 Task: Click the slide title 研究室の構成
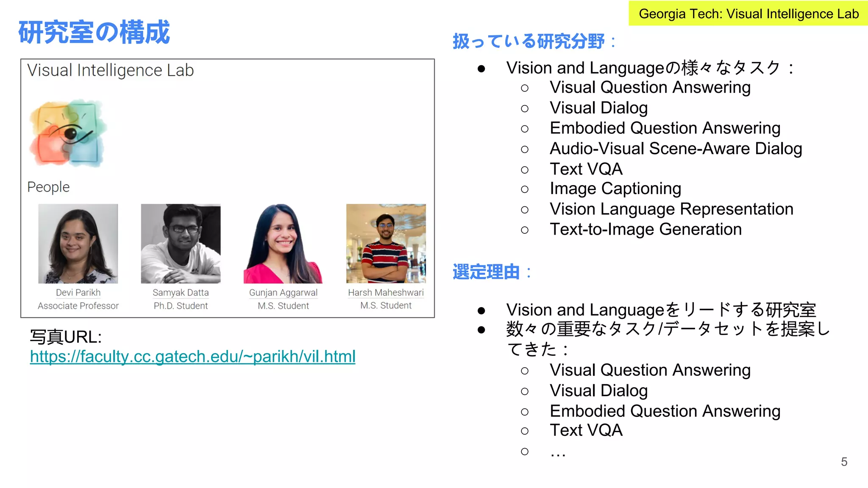[94, 32]
